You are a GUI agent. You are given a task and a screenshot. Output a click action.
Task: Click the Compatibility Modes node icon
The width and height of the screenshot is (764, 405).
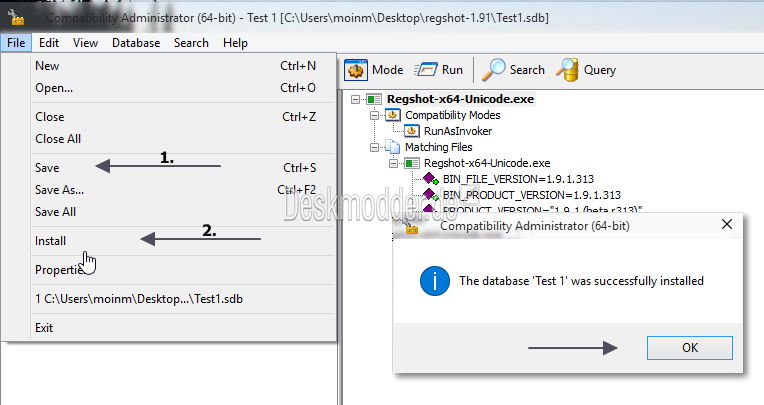coord(393,115)
